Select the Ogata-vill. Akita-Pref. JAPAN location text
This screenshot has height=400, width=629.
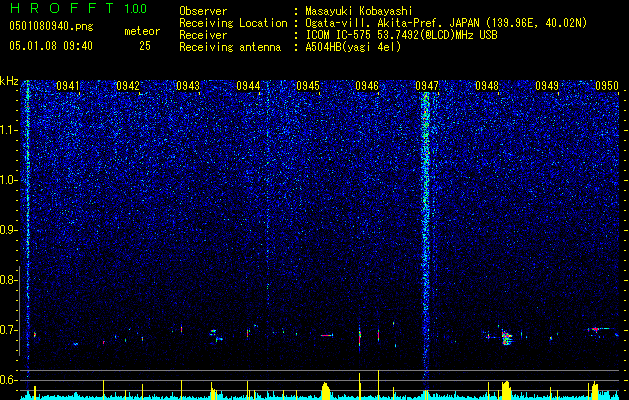coord(446,23)
